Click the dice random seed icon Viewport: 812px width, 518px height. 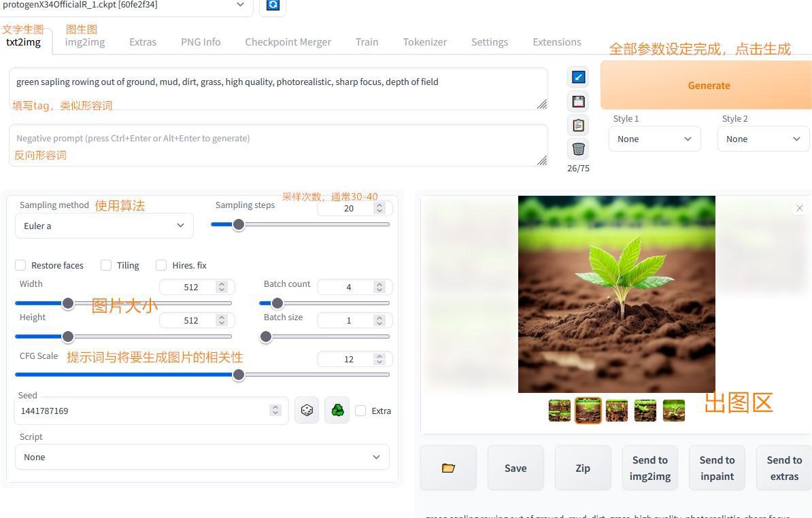click(x=307, y=411)
